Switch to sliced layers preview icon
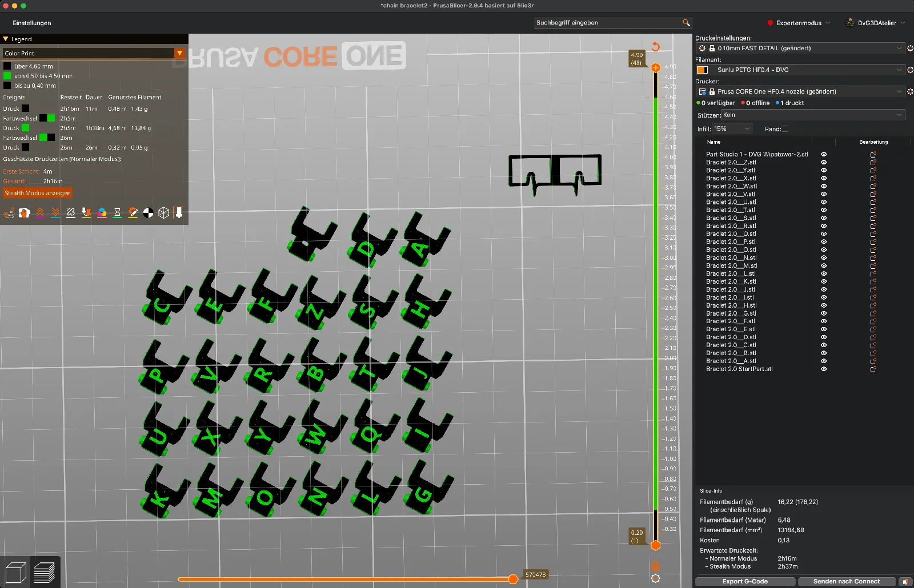The width and height of the screenshot is (914, 588). click(44, 572)
